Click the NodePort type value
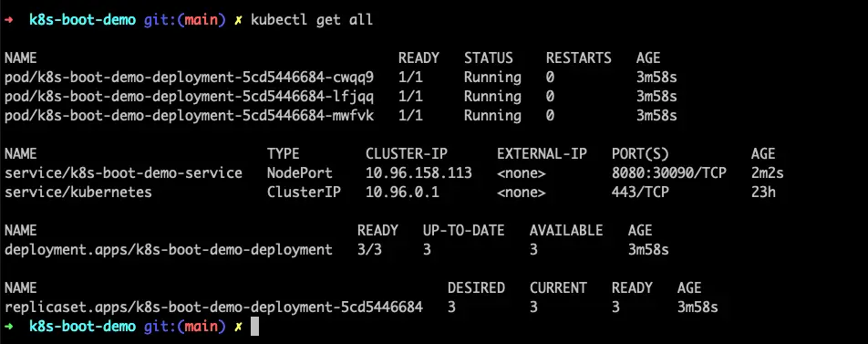Screen dimensions: 868x344 click(300, 173)
